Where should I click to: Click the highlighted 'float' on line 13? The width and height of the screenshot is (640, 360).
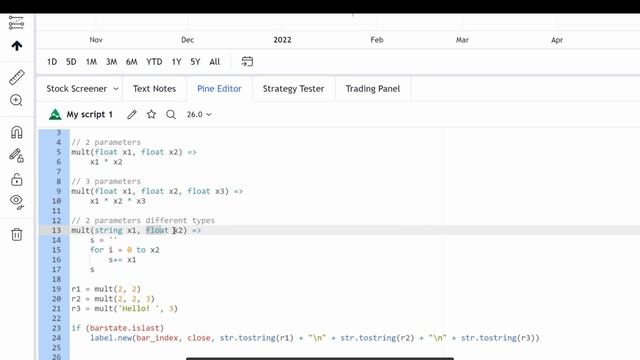click(157, 230)
